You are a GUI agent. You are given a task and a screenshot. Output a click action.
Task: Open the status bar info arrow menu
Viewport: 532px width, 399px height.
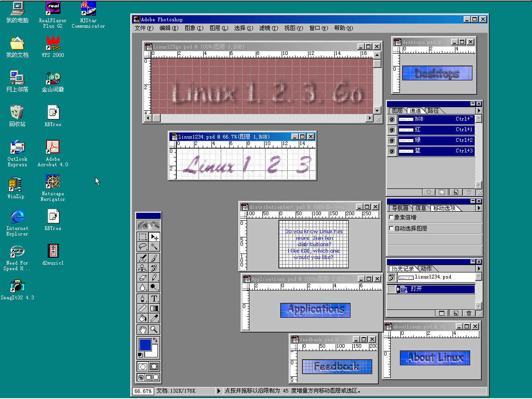pyautogui.click(x=219, y=391)
